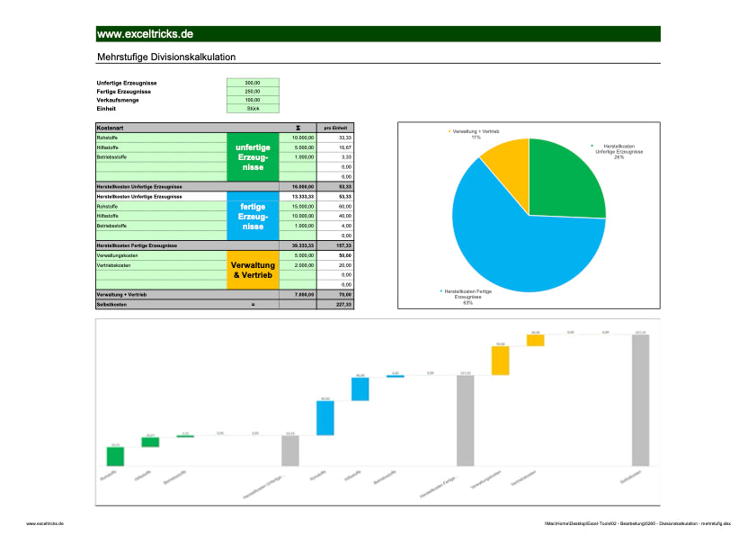Viewport: 756px width, 535px height.
Task: Select the Stück unit cell
Action: pyautogui.click(x=254, y=108)
